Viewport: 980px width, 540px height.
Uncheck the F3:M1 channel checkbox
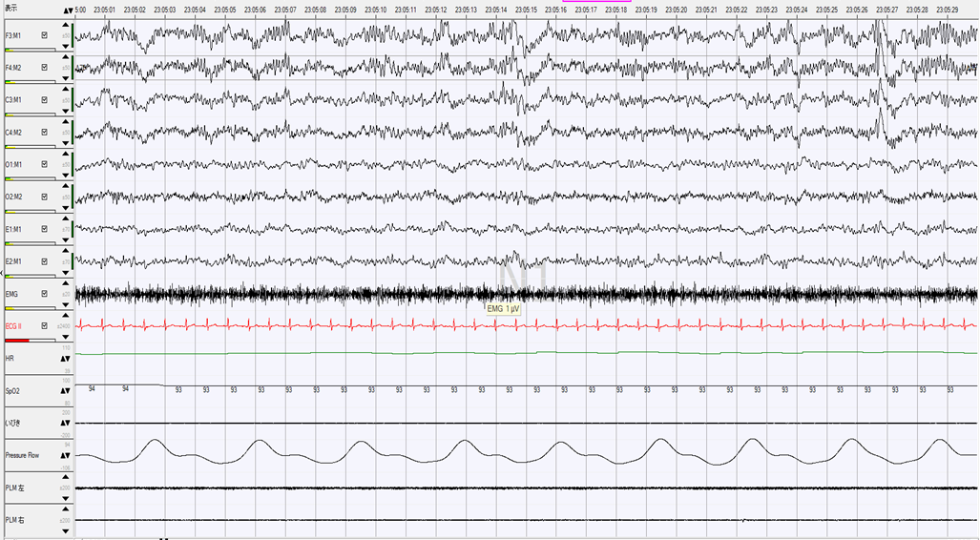[45, 35]
